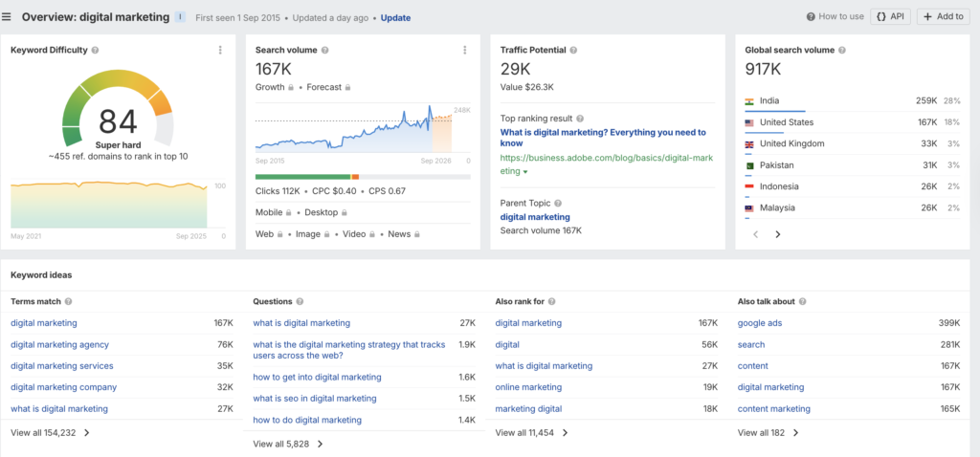This screenshot has width=980, height=457.
Task: Click the United States flag icon
Action: 749,123
